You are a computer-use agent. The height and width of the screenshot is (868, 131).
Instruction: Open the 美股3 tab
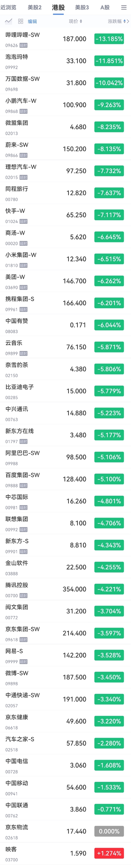(82, 7)
